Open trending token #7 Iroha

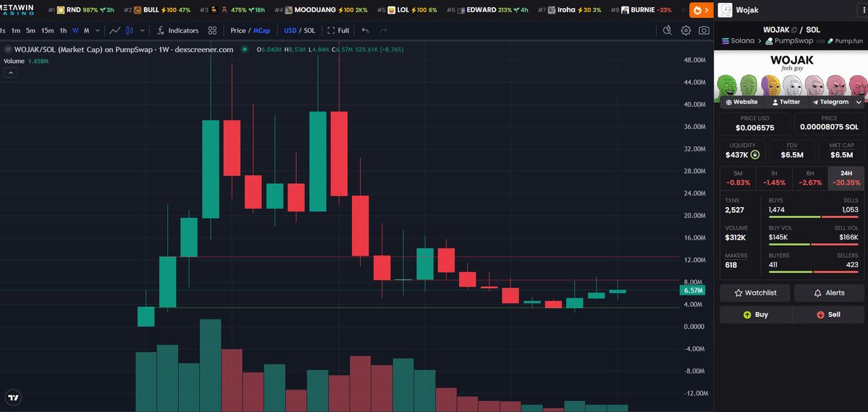coord(570,10)
